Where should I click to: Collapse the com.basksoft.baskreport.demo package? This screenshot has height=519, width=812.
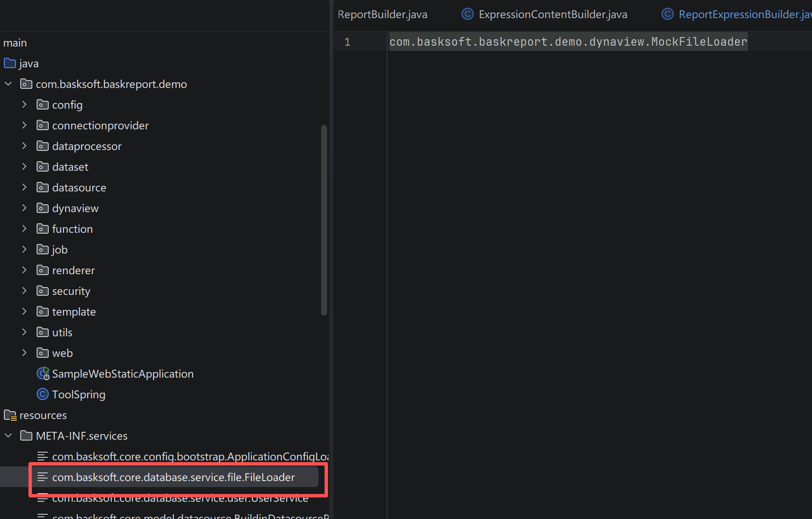tap(8, 84)
